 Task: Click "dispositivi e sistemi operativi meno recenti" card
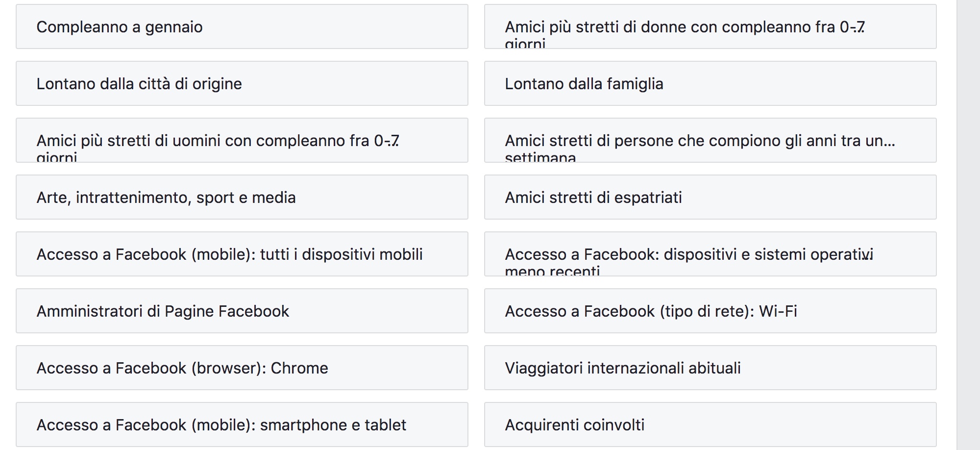(x=710, y=254)
